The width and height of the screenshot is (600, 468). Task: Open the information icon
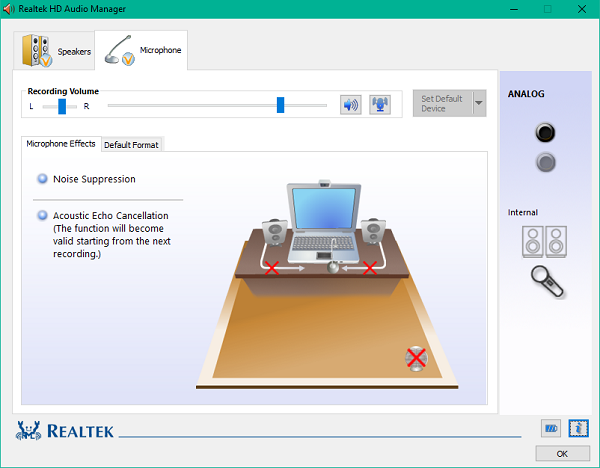579,428
